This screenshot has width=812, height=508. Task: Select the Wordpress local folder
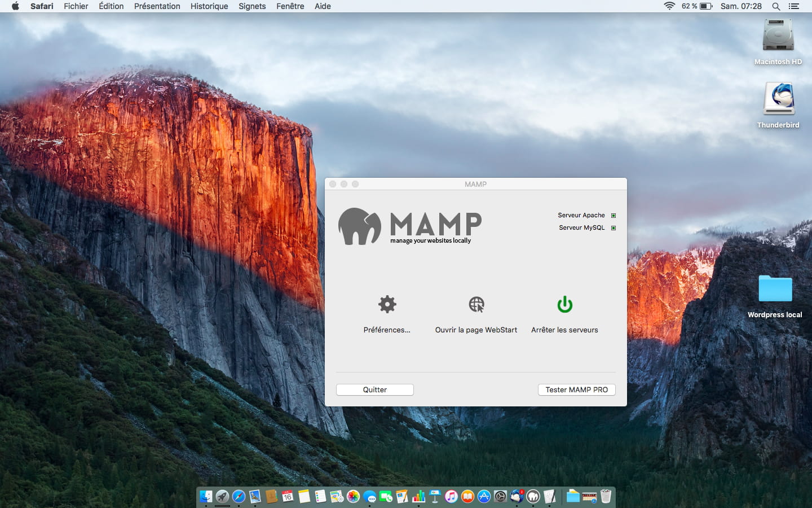[775, 288]
